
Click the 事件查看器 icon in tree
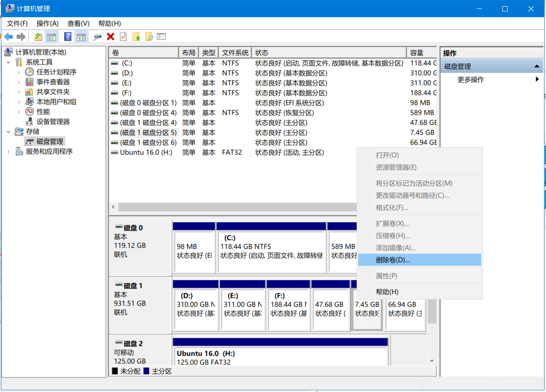[30, 82]
